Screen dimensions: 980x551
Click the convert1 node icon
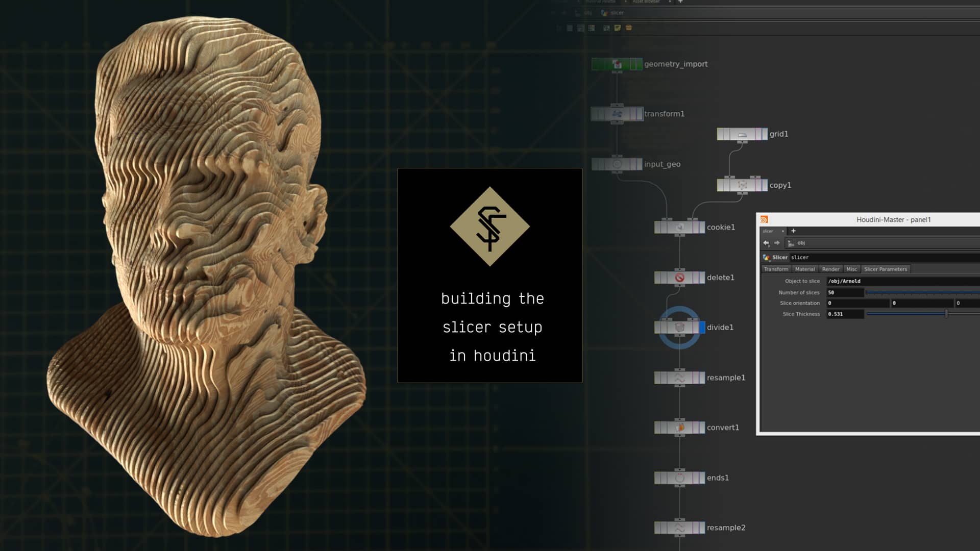coord(679,428)
